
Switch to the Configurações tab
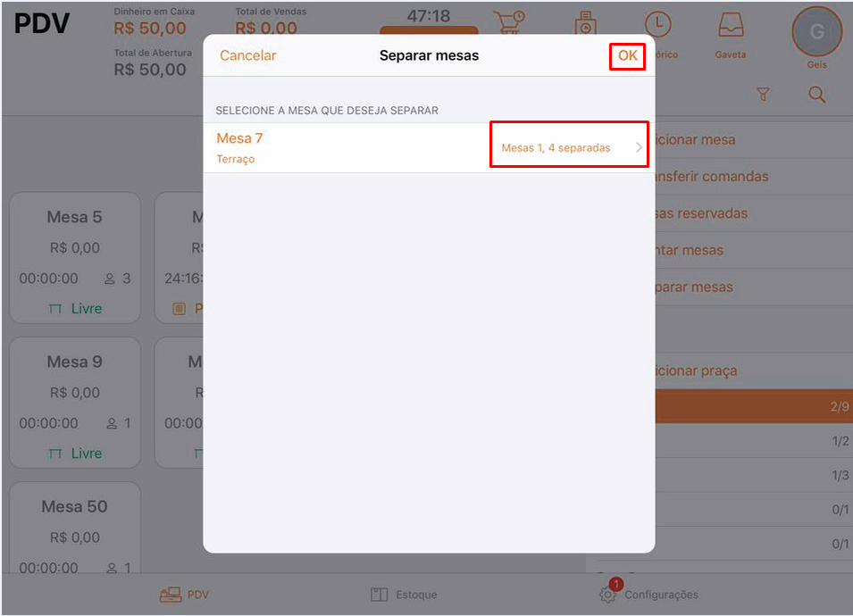tap(648, 595)
